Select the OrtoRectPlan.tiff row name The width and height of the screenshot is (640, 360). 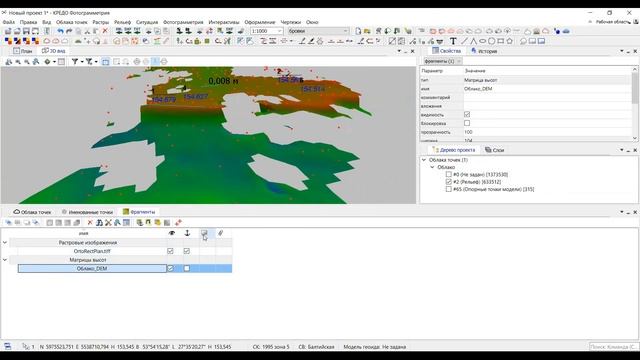pyautogui.click(x=92, y=251)
